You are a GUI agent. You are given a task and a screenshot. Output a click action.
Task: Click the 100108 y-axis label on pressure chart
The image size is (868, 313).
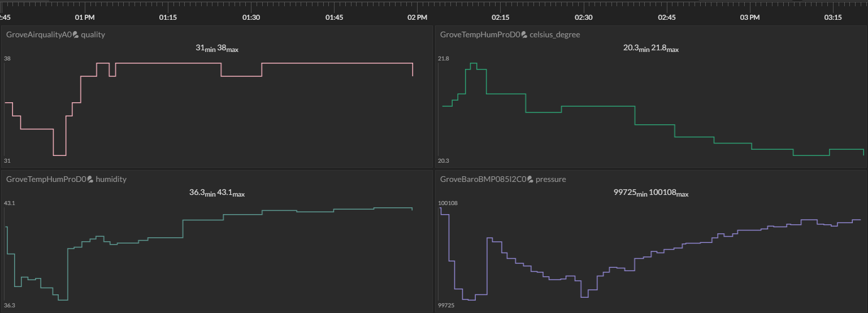(448, 203)
